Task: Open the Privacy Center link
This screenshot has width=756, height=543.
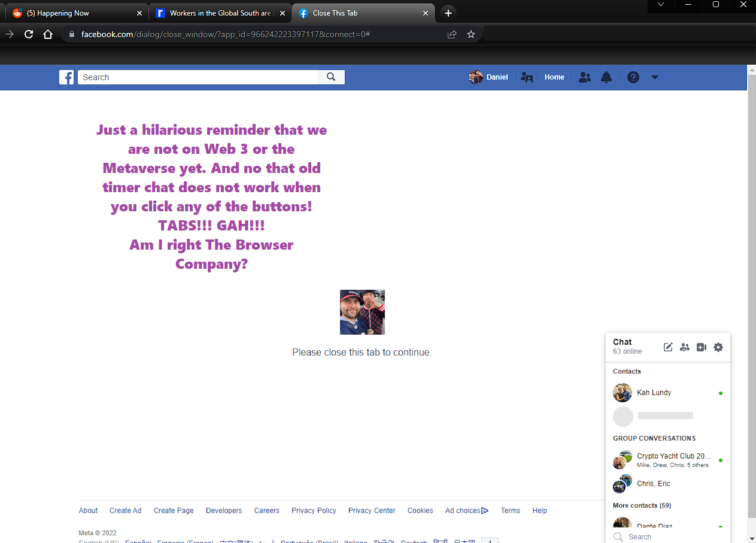Action: pos(372,511)
